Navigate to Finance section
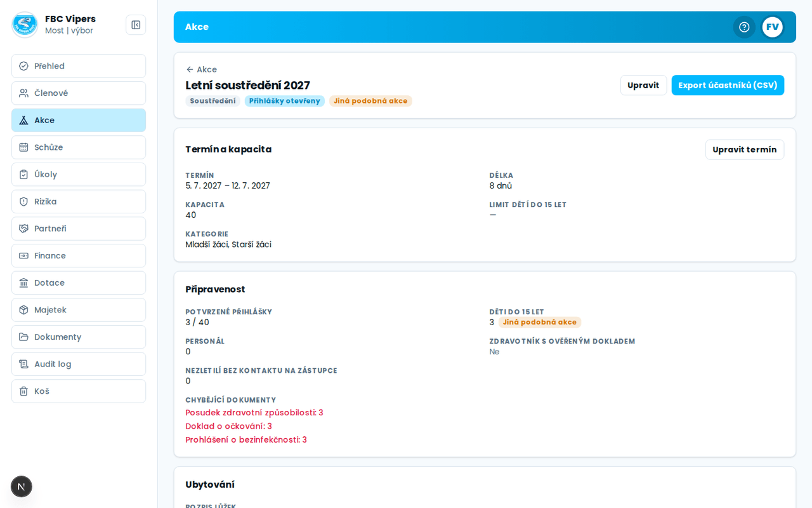The width and height of the screenshot is (812, 508). (79, 256)
